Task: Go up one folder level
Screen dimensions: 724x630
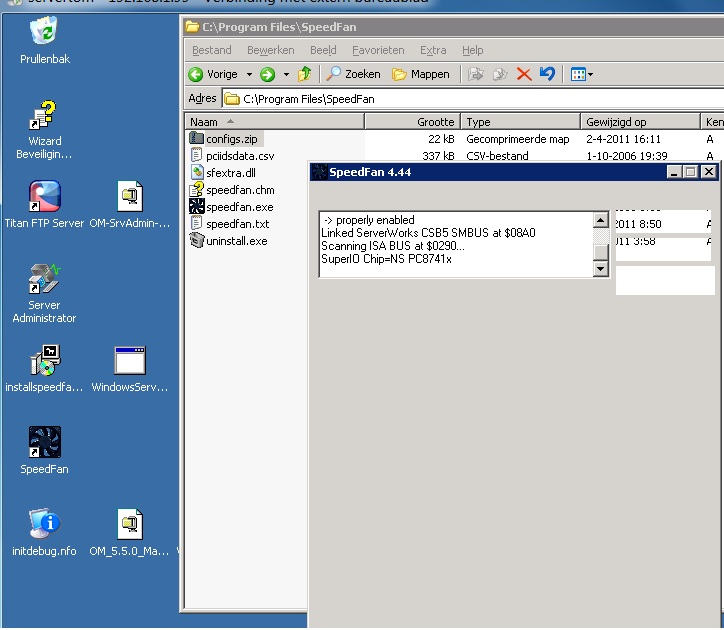Action: [304, 74]
